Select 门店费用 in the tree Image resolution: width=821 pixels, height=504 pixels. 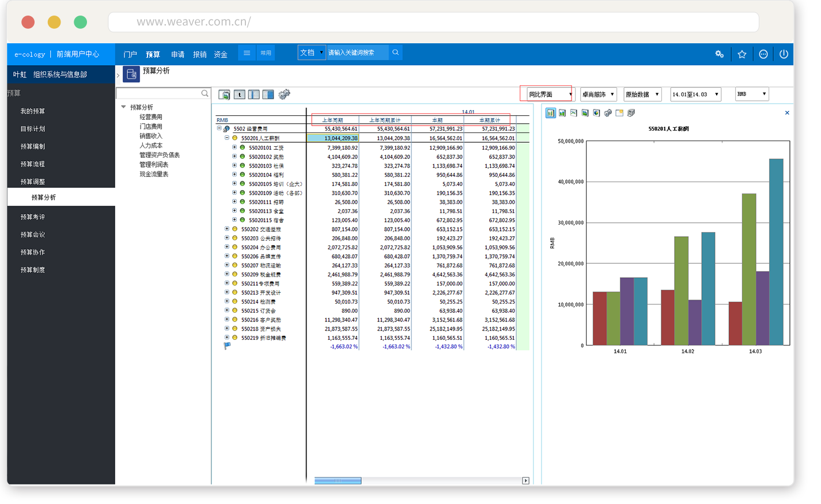click(151, 126)
